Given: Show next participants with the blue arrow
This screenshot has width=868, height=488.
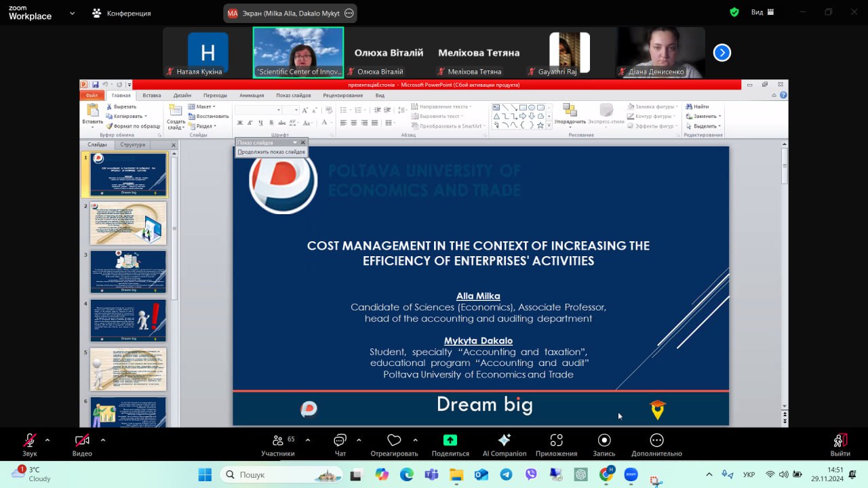Looking at the screenshot, I should tap(722, 52).
